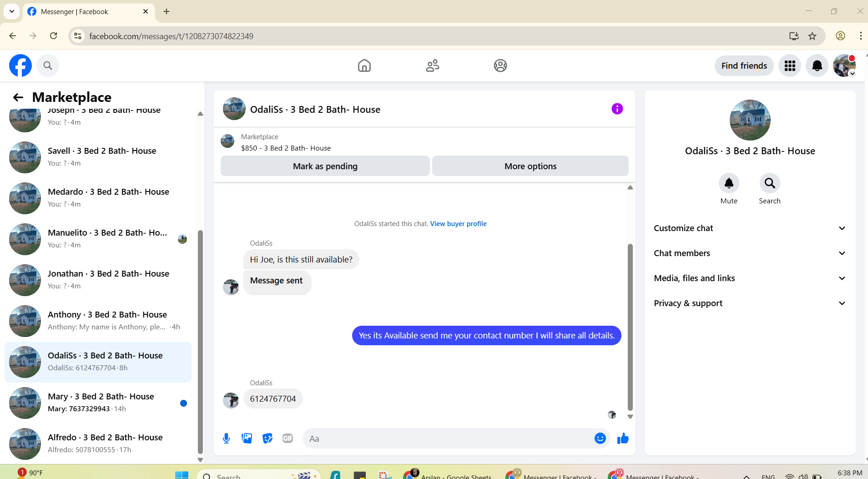Image resolution: width=868 pixels, height=479 pixels.
Task: Expand Chat members section
Action: click(750, 253)
